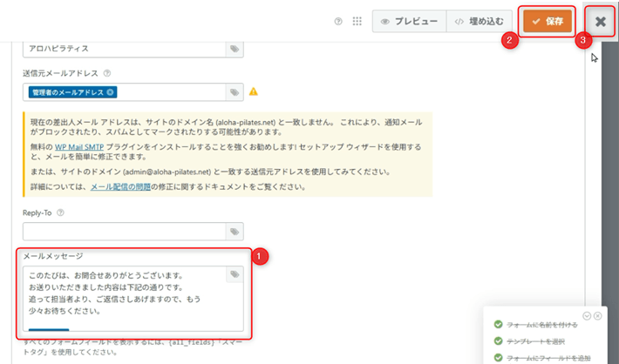
Task: Click the フォームにフィールドを追加 checklist text
Action: [548, 358]
